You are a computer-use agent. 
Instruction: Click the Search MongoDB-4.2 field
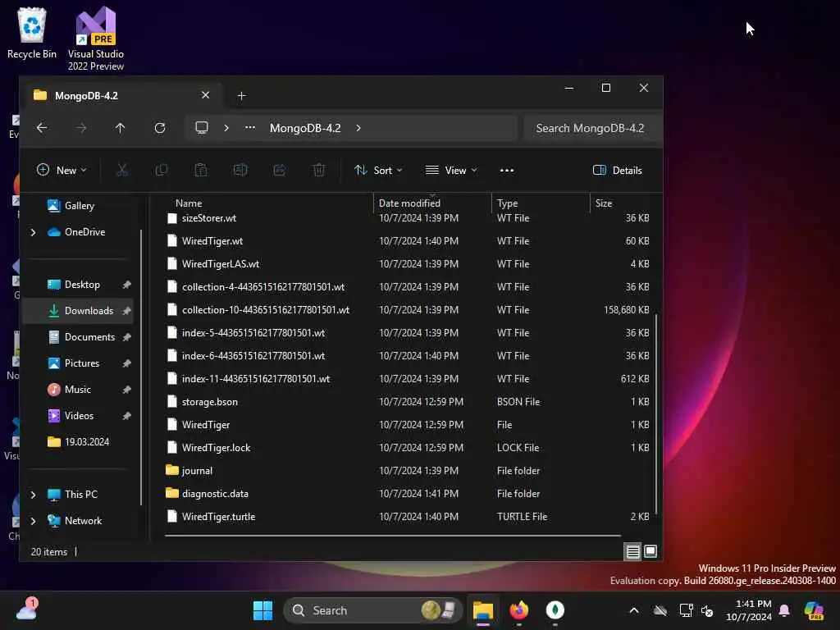coord(591,128)
